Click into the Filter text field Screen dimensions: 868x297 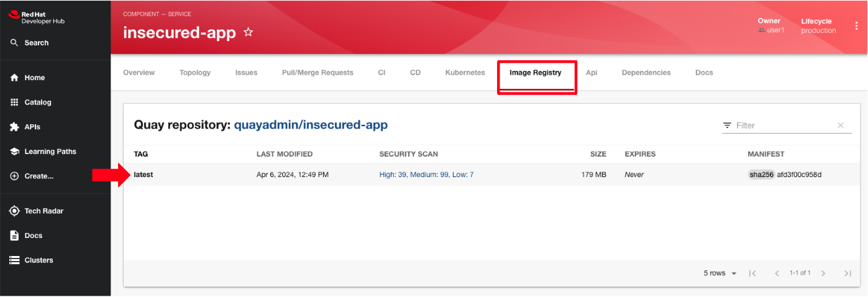[784, 126]
